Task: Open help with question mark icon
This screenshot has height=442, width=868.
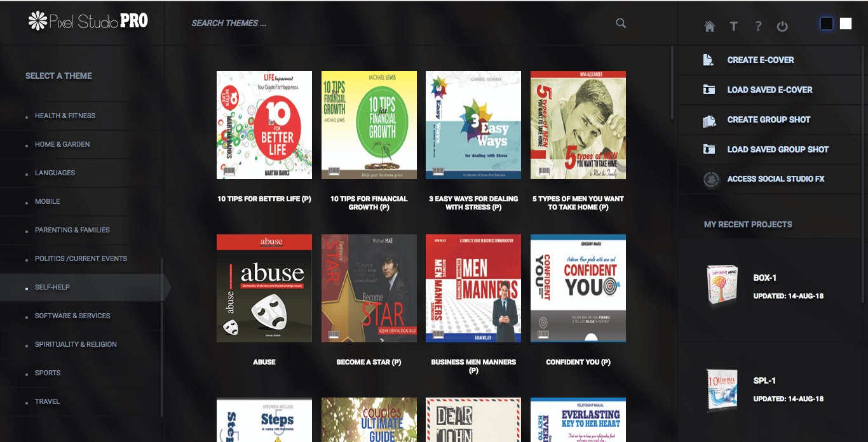Action: coord(758,26)
